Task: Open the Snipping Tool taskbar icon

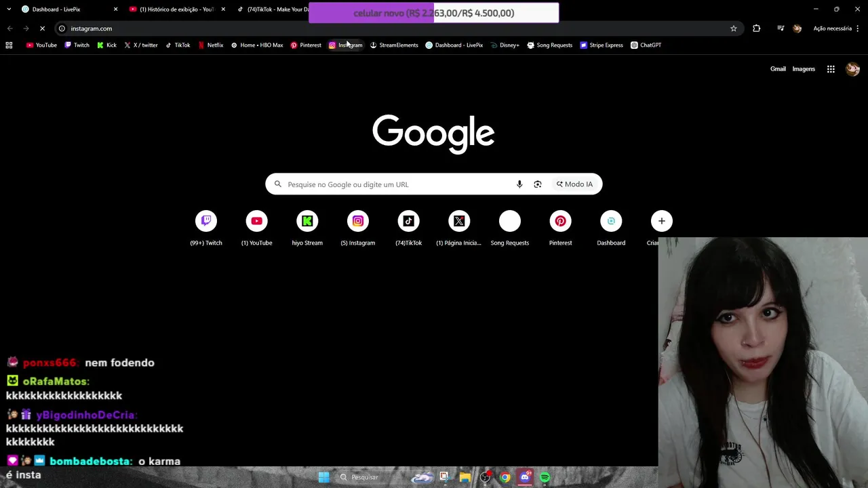Action: 444,477
